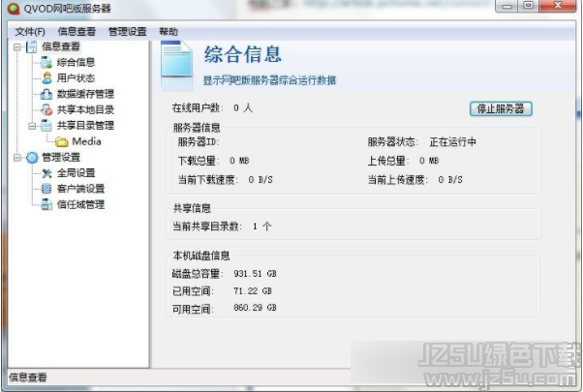Click the 信任域管理 icon
This screenshot has width=583, height=392.
46,204
